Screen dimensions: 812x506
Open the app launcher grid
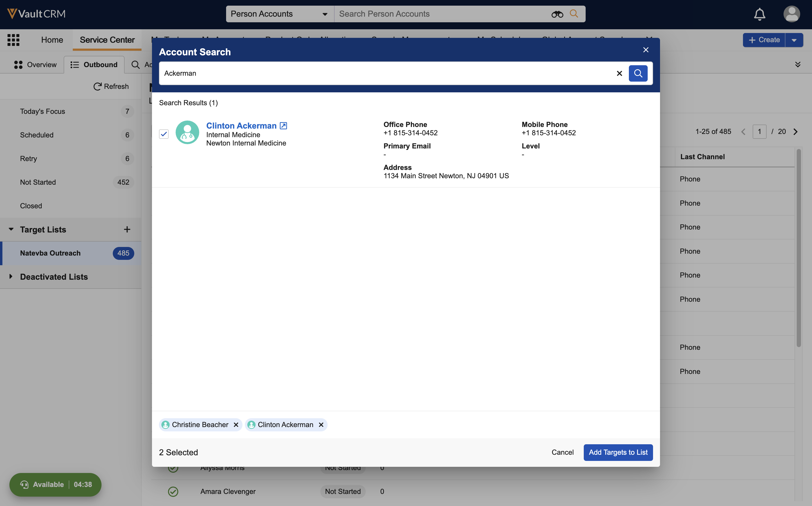[x=13, y=40]
